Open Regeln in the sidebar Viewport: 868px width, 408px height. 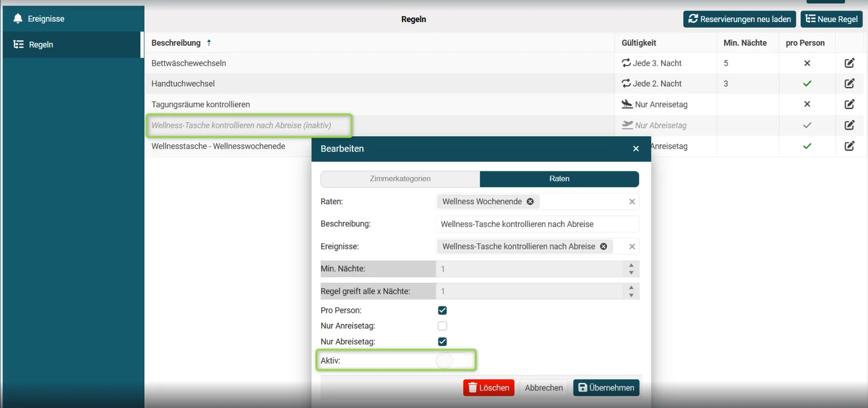[x=72, y=44]
